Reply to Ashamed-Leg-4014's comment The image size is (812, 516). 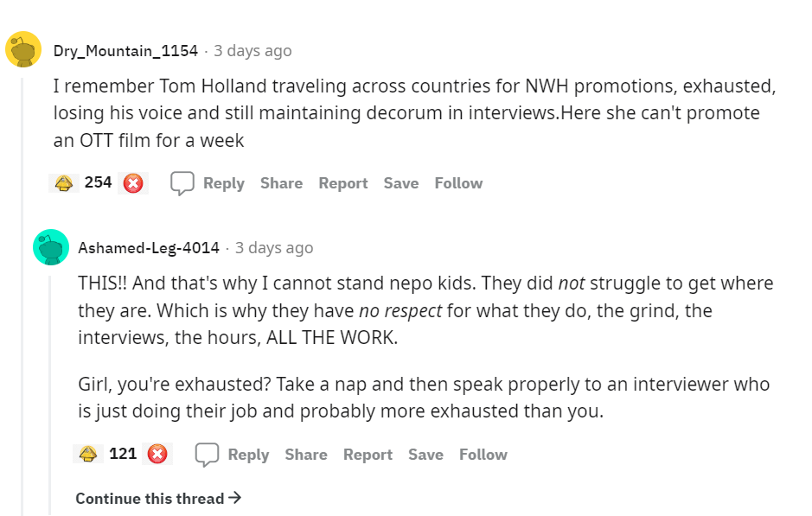point(248,455)
